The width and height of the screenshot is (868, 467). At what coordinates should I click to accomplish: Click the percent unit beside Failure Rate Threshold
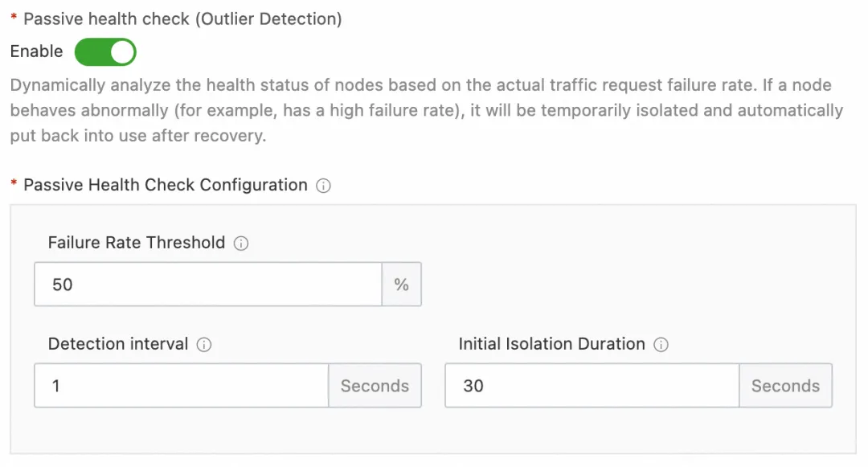tap(401, 285)
